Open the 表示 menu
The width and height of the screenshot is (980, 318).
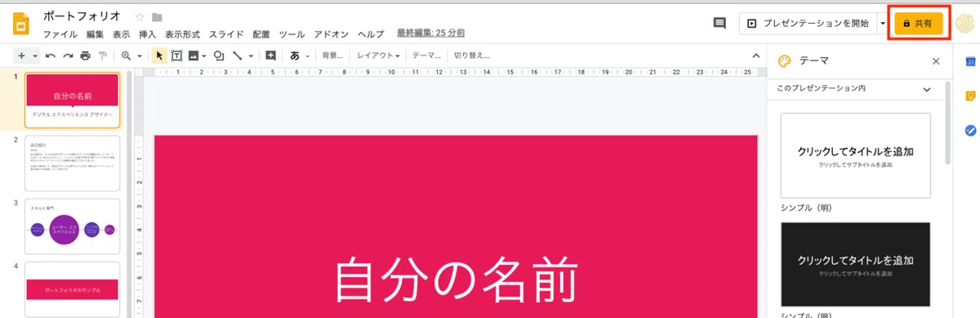click(121, 34)
